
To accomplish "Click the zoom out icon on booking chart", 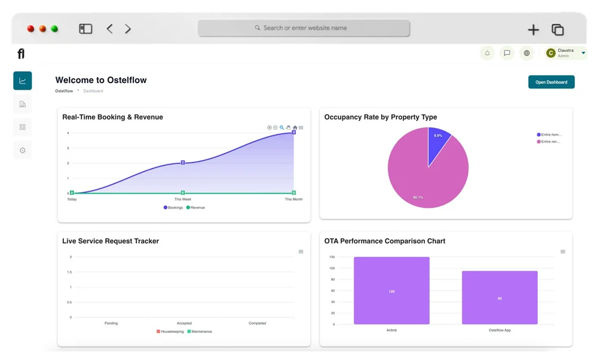I will pyautogui.click(x=275, y=127).
